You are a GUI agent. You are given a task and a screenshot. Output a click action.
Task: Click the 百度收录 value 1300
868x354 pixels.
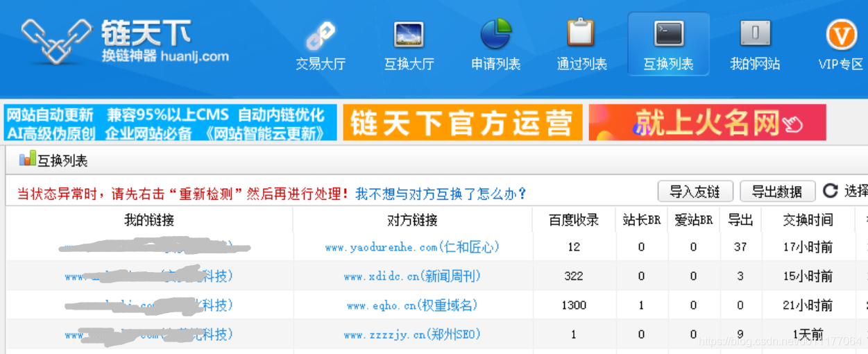[x=574, y=305]
